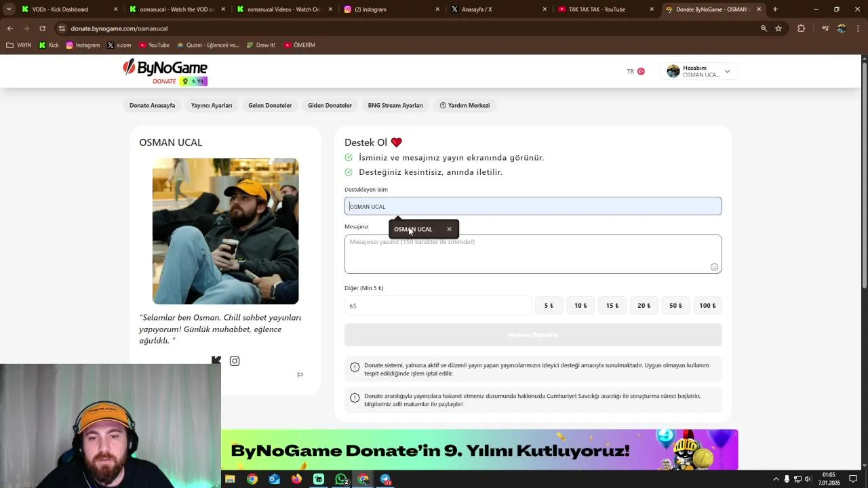868x488 pixels.
Task: Switch to the Instagram tab
Action: tap(392, 9)
